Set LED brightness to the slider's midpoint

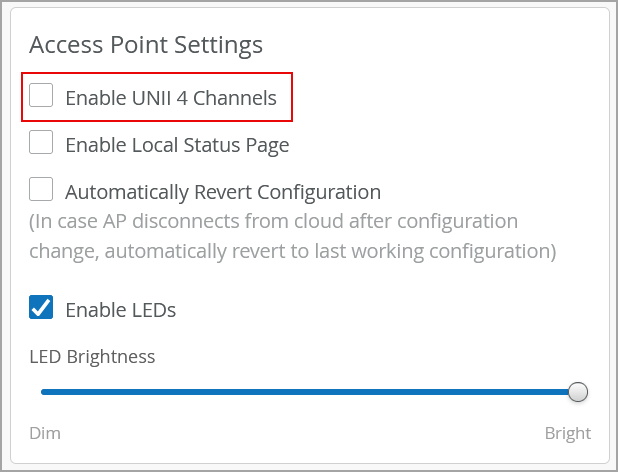309,392
